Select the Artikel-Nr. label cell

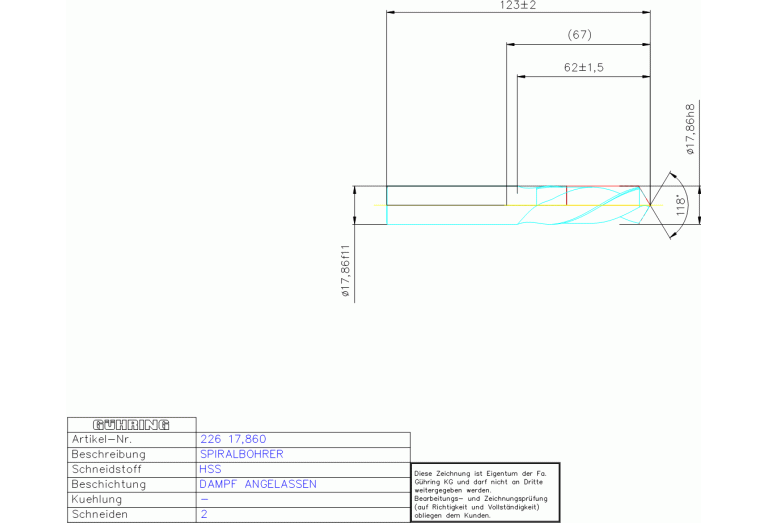coord(102,439)
